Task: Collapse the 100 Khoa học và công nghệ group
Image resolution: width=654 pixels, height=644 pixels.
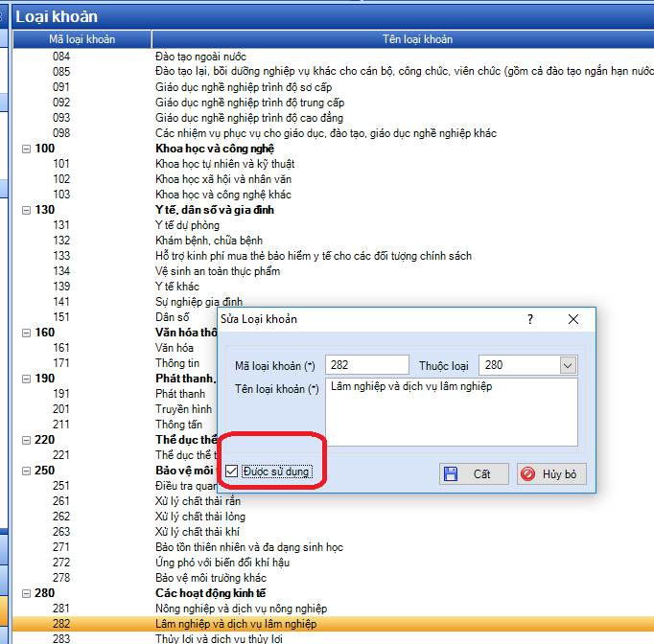Action: [26, 149]
